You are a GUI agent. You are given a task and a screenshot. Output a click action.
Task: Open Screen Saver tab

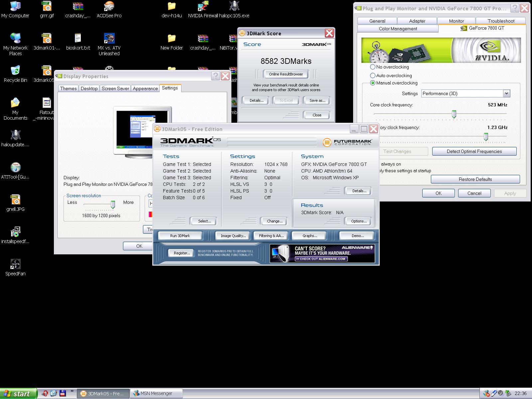tap(115, 88)
